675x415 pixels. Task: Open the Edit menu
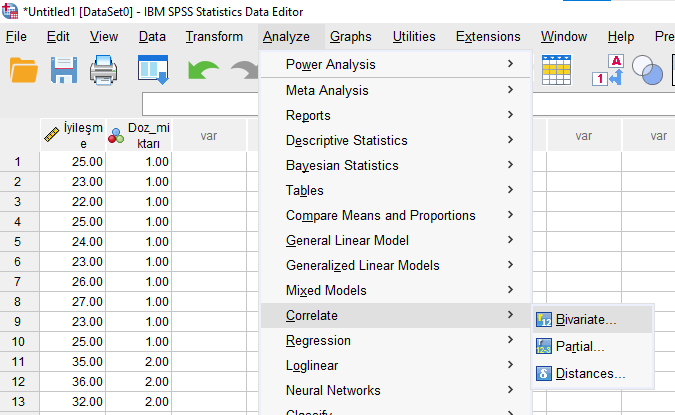(58, 37)
